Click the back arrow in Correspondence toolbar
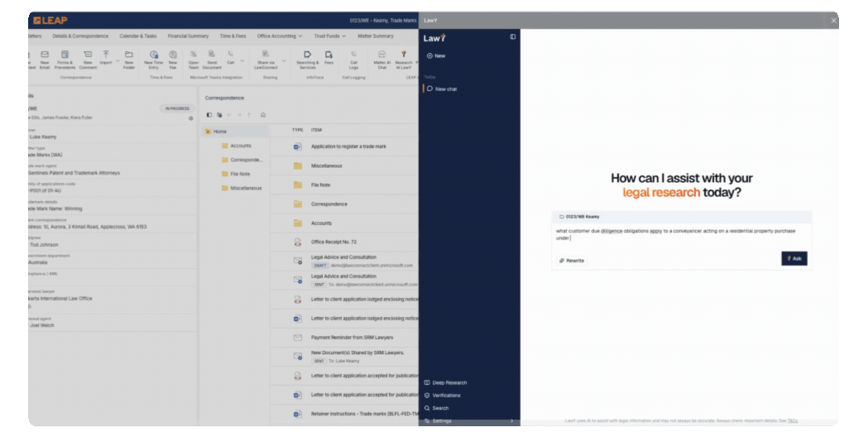Viewport: 868px width, 437px height. pos(229,115)
